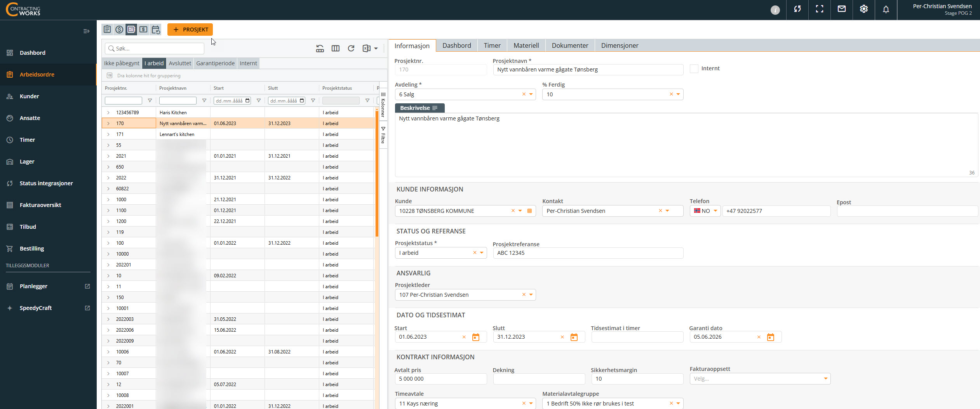
Task: Open customer lookup grid icon beside Kunde
Action: click(529, 211)
